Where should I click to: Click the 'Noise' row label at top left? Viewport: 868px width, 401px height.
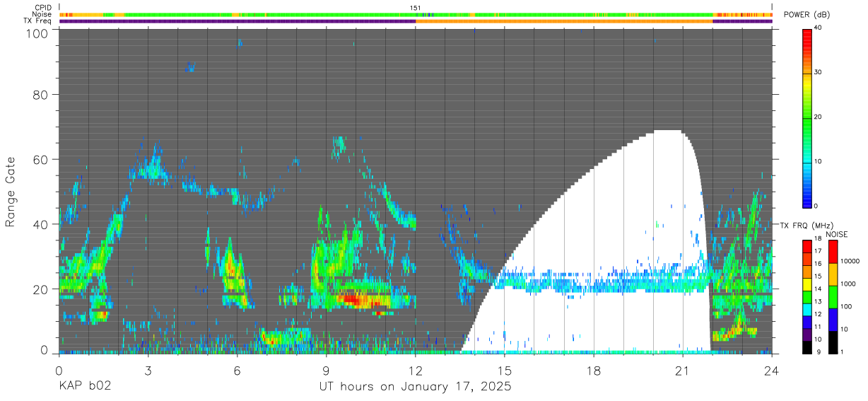[42, 14]
